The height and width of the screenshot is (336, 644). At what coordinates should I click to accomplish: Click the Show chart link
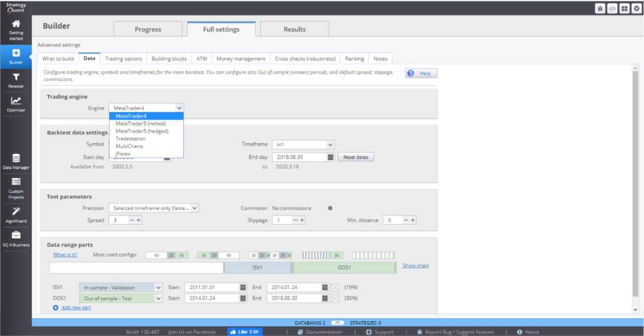click(x=415, y=266)
